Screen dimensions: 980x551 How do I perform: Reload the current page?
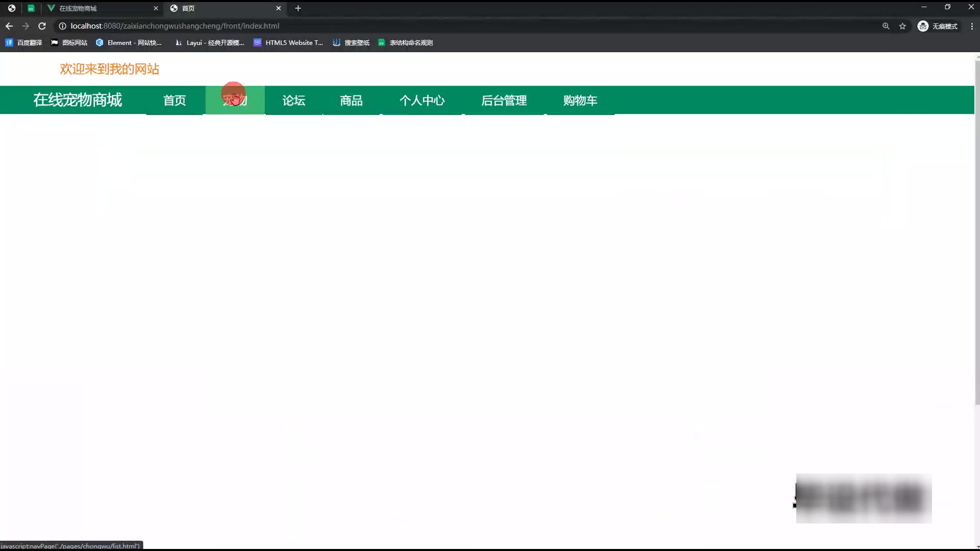(x=42, y=26)
